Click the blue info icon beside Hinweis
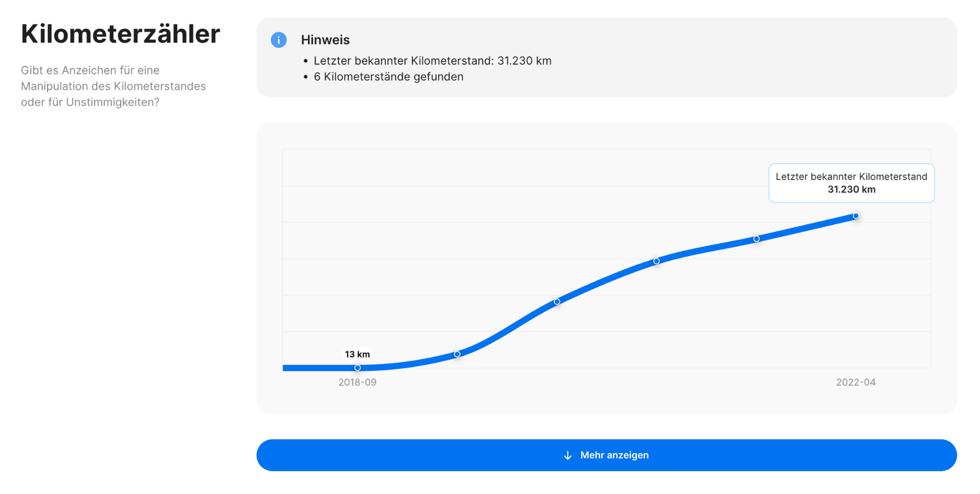This screenshot has width=980, height=494. pyautogui.click(x=278, y=40)
